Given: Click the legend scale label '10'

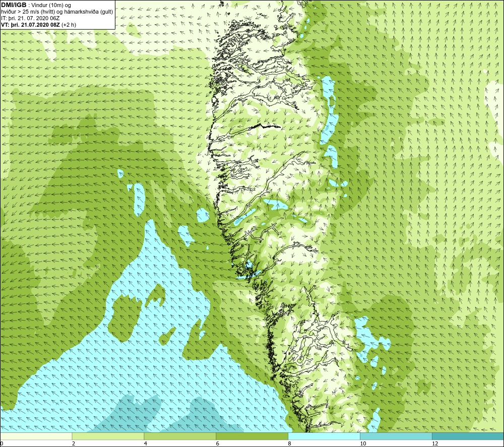Looking at the screenshot, I should [x=363, y=443].
